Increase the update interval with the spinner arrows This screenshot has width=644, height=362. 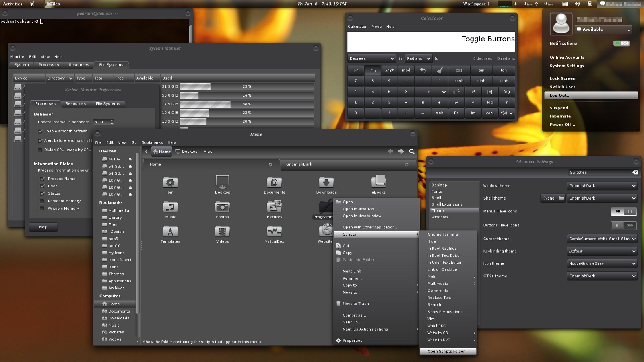(x=112, y=121)
